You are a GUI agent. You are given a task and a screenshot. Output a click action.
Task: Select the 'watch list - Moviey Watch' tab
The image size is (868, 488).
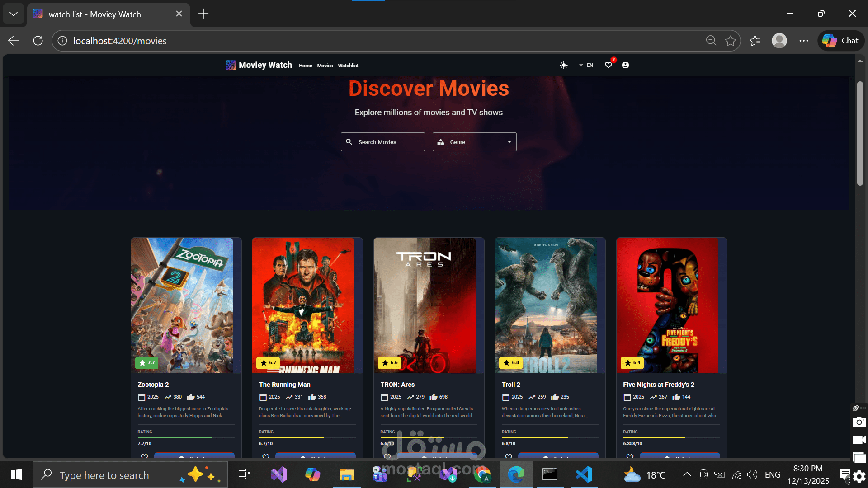tap(108, 14)
